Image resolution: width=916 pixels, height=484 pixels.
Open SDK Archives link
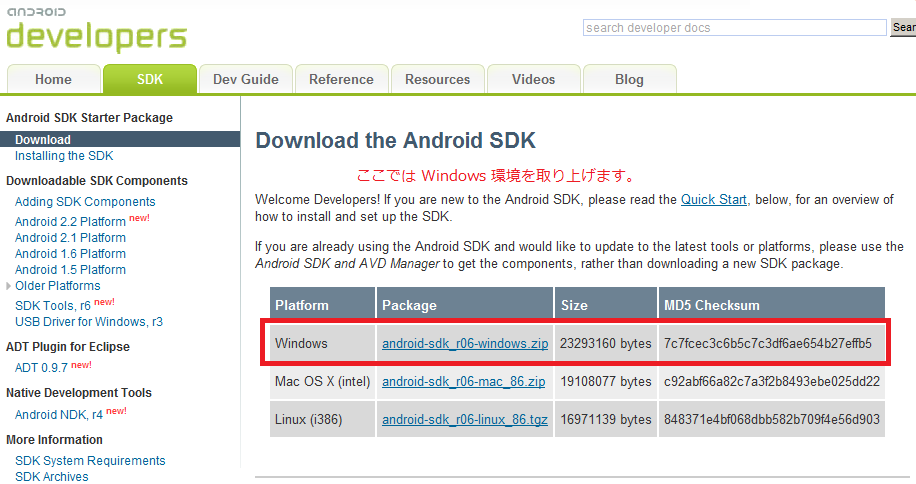51,476
